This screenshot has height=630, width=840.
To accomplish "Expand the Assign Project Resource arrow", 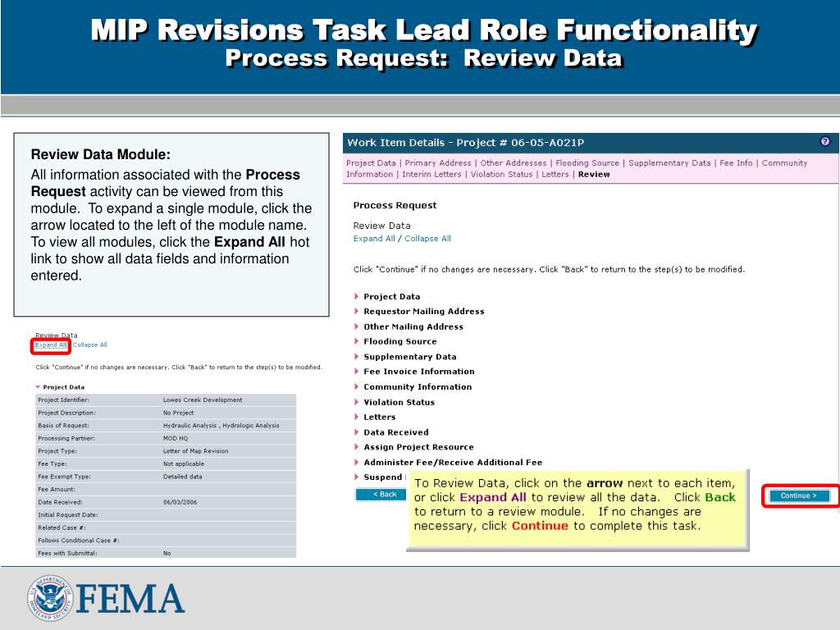I will 356,447.
